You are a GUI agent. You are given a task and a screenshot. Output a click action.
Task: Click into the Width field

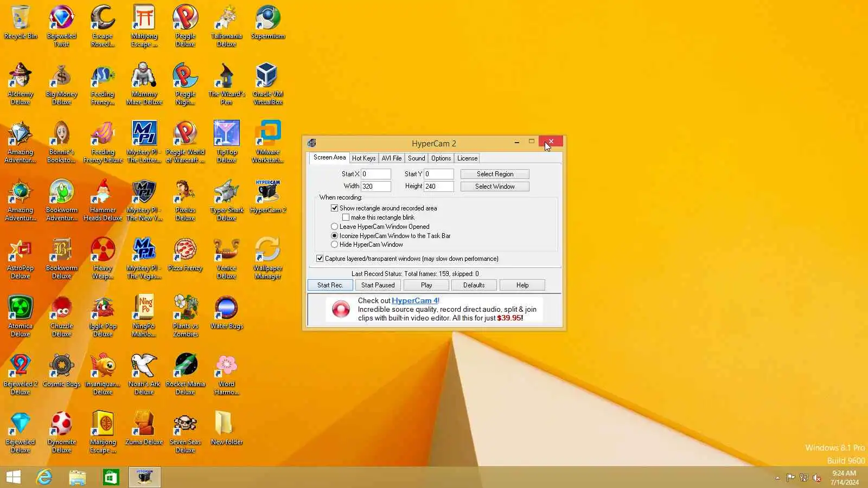[376, 187]
